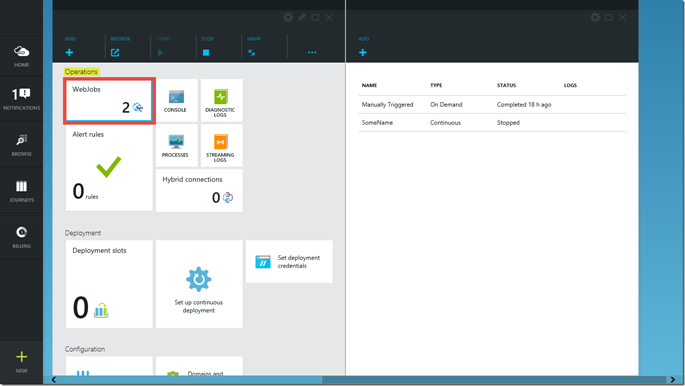
Task: Click the scrollbar right arrow
Action: (x=673, y=380)
